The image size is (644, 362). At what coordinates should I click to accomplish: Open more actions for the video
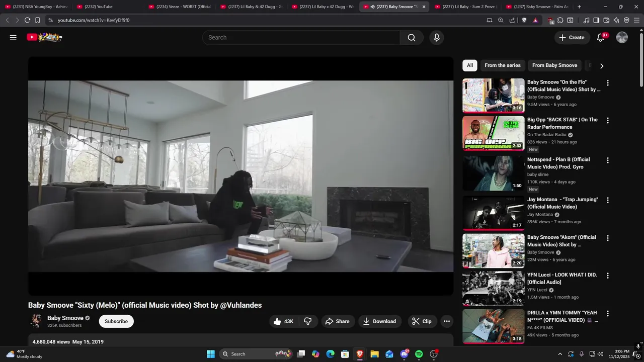pyautogui.click(x=446, y=321)
